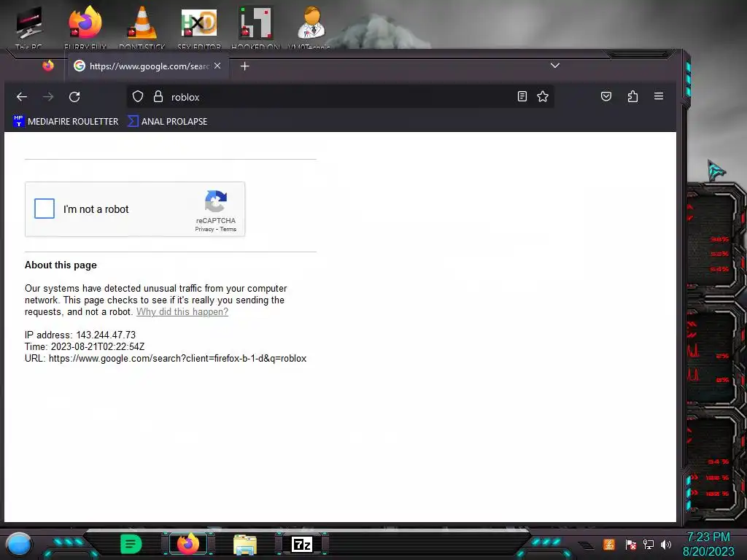The width and height of the screenshot is (747, 560).
Task: Switch to Firefox in the taskbar
Action: 188,544
